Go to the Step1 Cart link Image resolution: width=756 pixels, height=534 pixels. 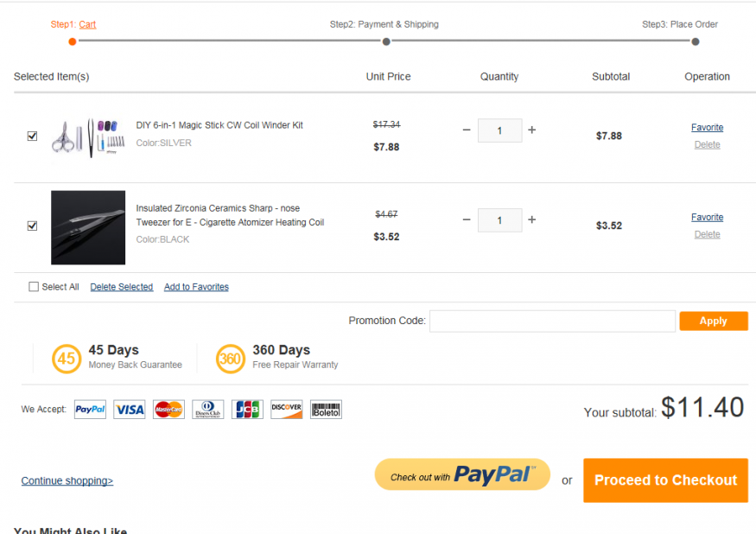pos(87,24)
